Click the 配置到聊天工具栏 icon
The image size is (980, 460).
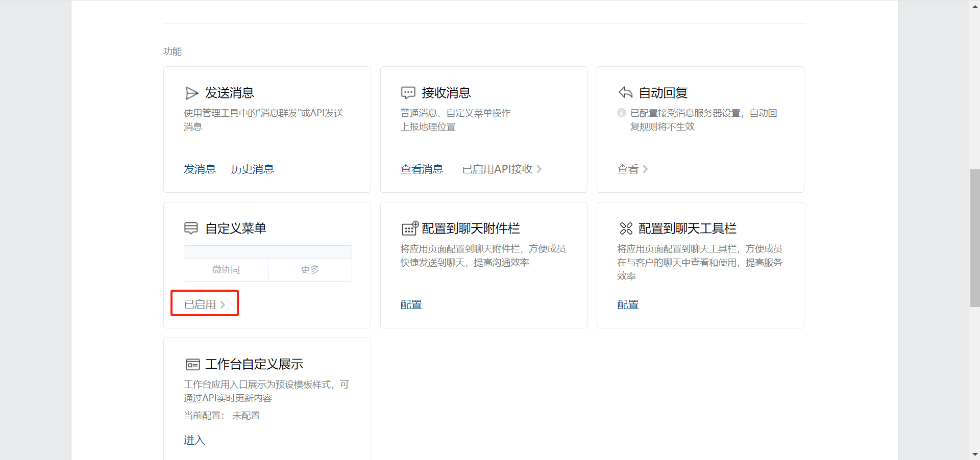[626, 228]
